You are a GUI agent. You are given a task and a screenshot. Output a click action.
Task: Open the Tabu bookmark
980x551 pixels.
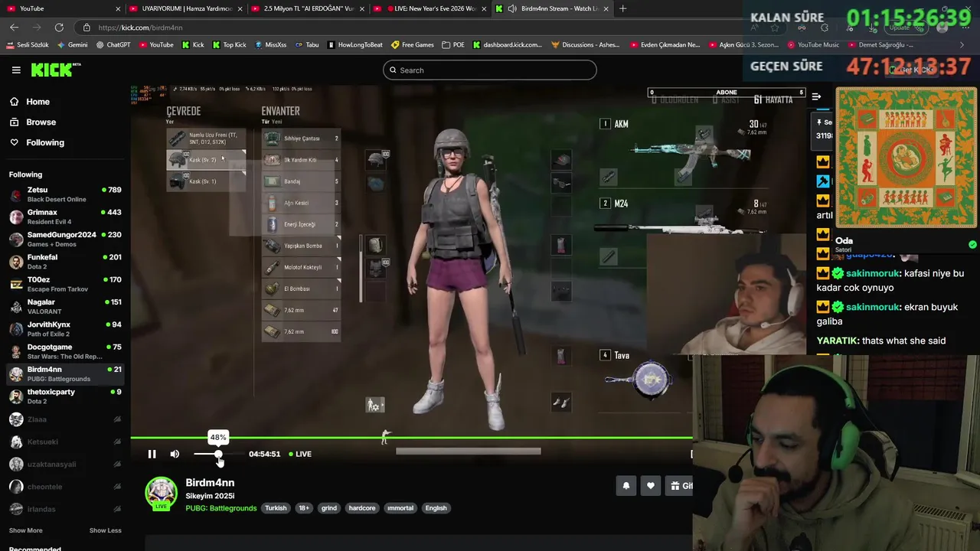[306, 45]
